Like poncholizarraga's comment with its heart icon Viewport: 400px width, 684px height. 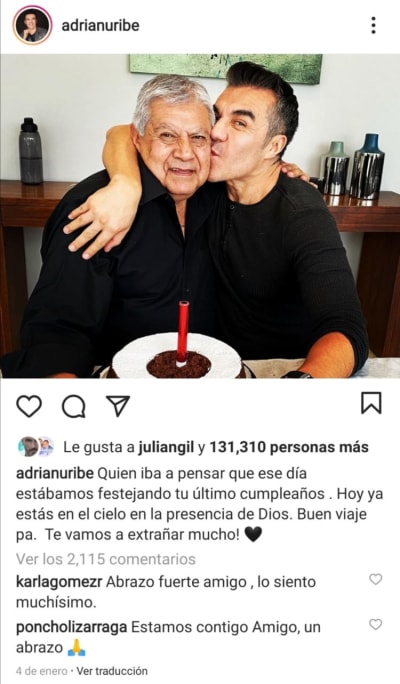tap(376, 624)
